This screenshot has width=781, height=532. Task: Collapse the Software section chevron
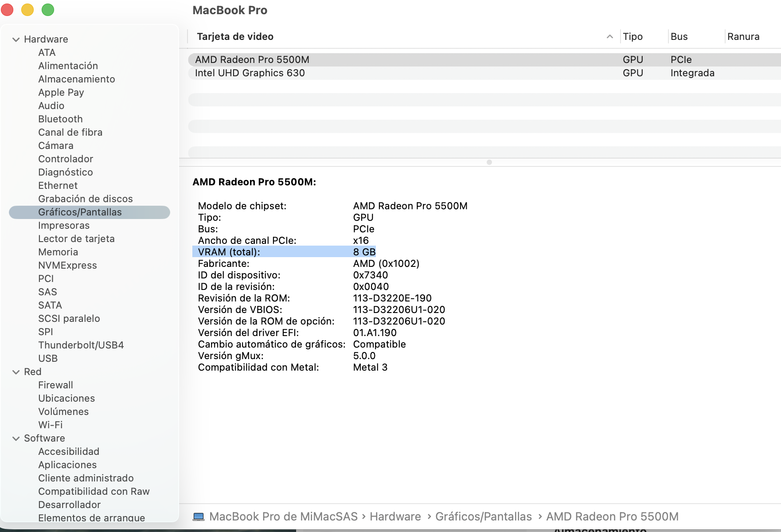coord(16,438)
